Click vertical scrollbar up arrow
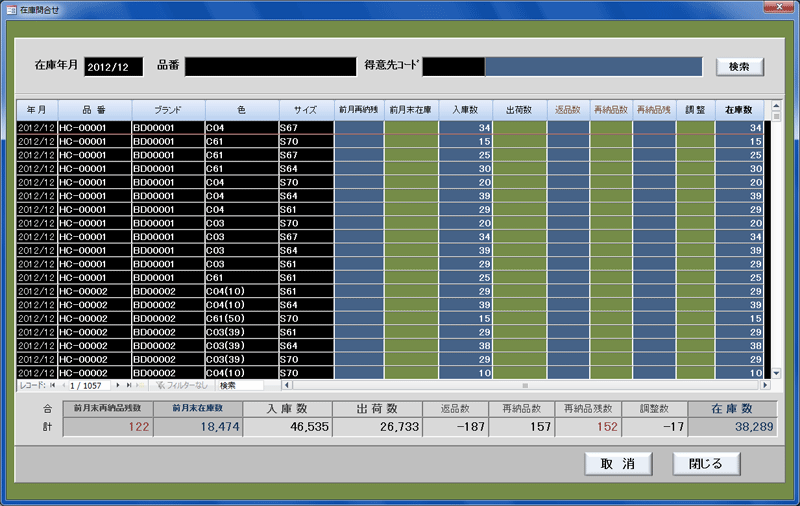The width and height of the screenshot is (800, 506). point(776,106)
